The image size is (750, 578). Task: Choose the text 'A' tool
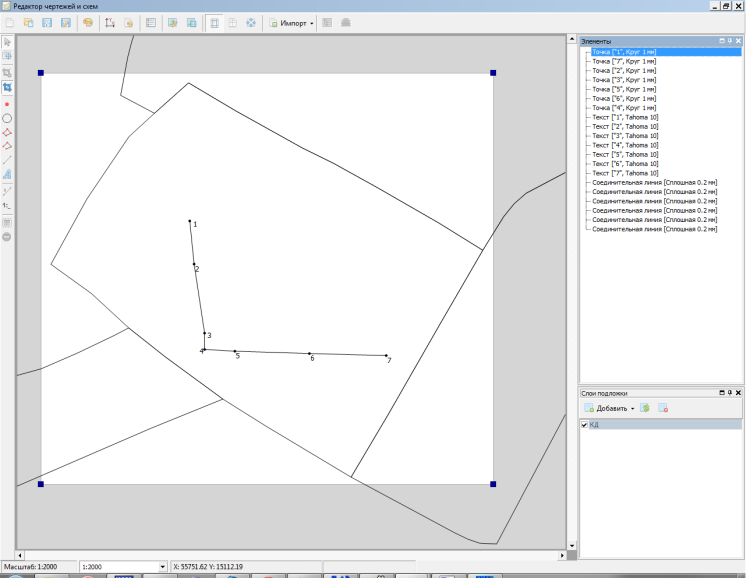(x=7, y=174)
